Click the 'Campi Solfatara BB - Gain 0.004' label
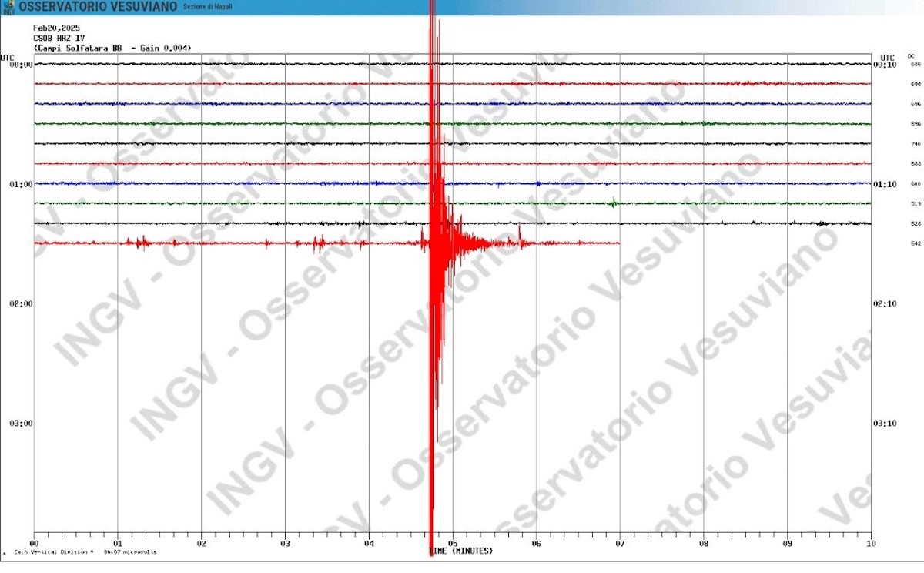924x573 pixels. [112, 48]
